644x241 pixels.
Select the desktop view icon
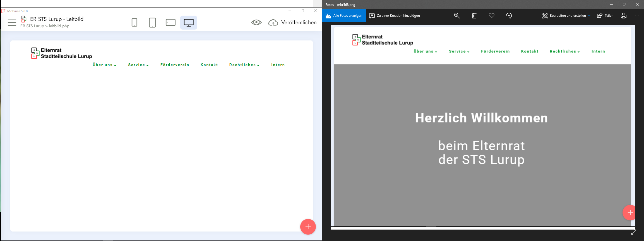coord(189,23)
